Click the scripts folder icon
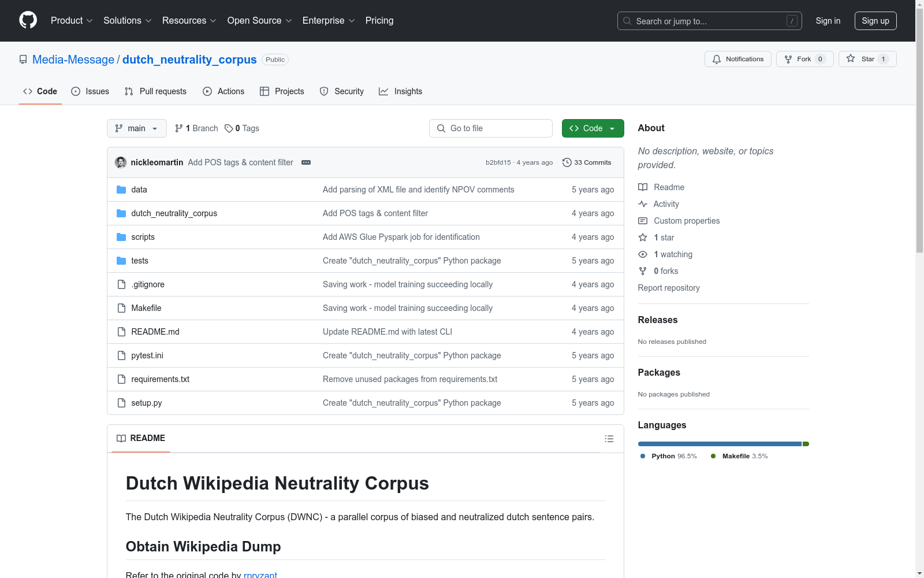924x578 pixels. point(121,237)
